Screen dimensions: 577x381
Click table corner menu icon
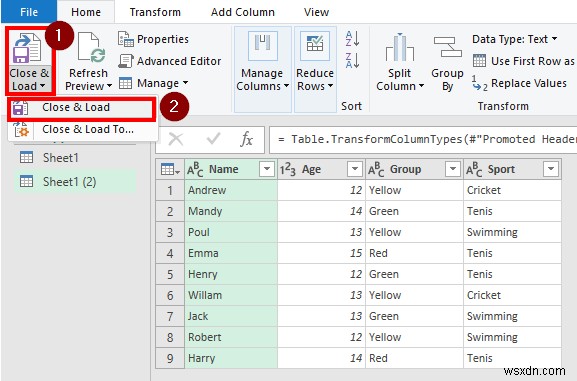pyautogui.click(x=170, y=169)
